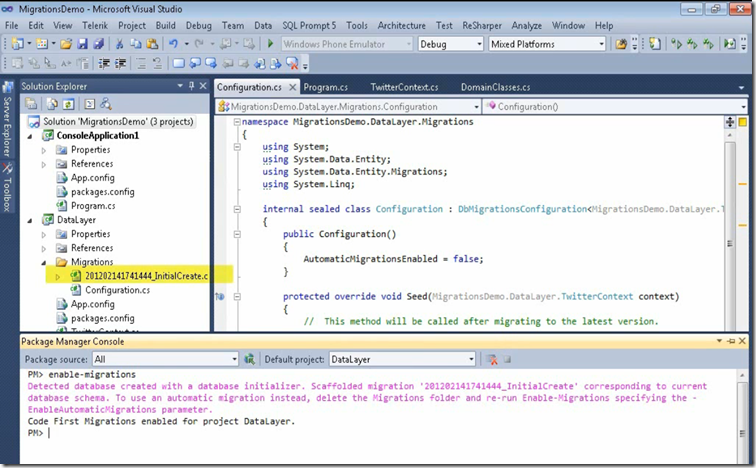Close the Configuration.cs tab
Image resolution: width=756 pixels, height=468 pixels.
coord(293,87)
